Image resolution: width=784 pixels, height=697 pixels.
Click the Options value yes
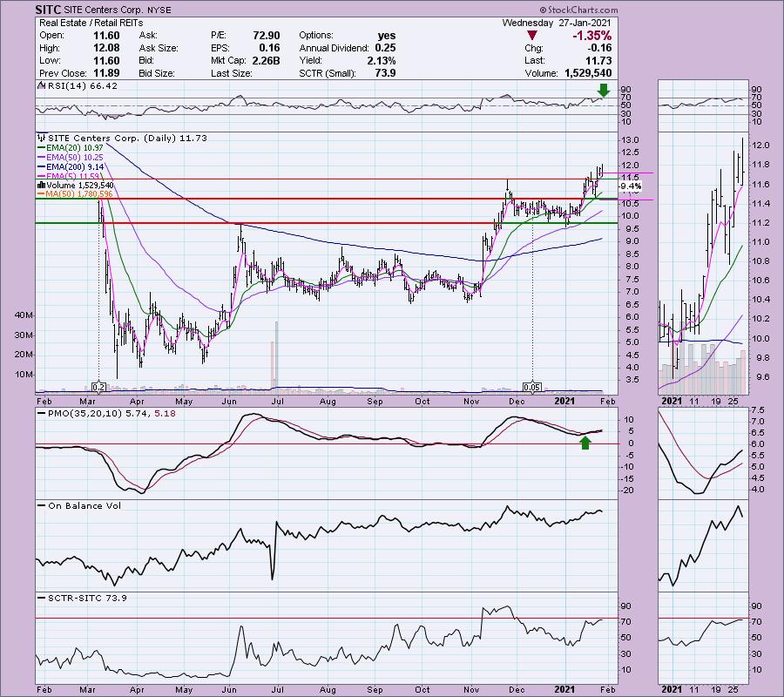[387, 36]
